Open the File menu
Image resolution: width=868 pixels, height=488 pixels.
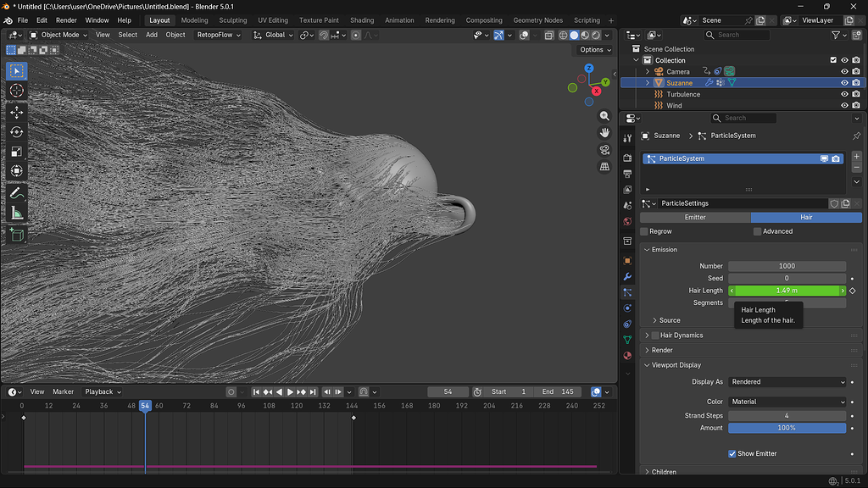[x=23, y=20]
